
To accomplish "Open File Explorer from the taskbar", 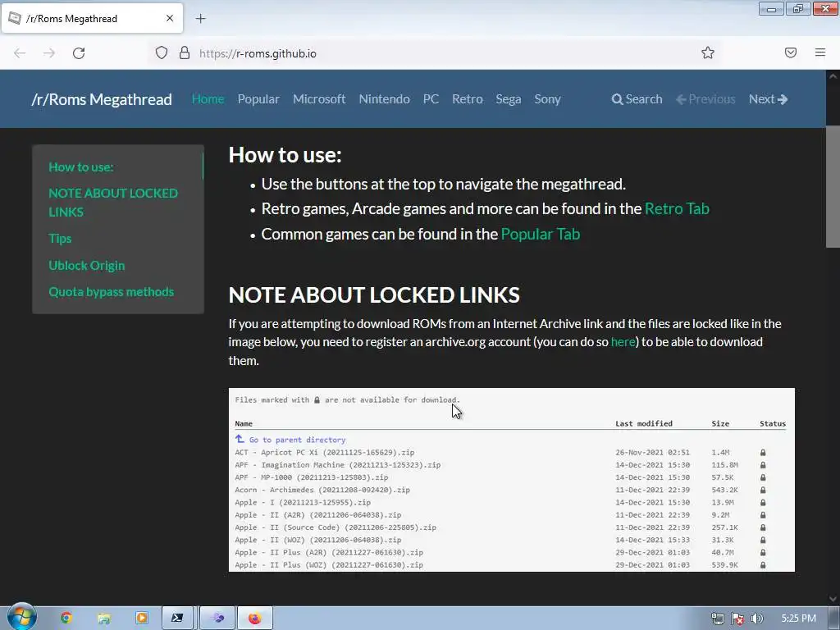I will pyautogui.click(x=104, y=619).
